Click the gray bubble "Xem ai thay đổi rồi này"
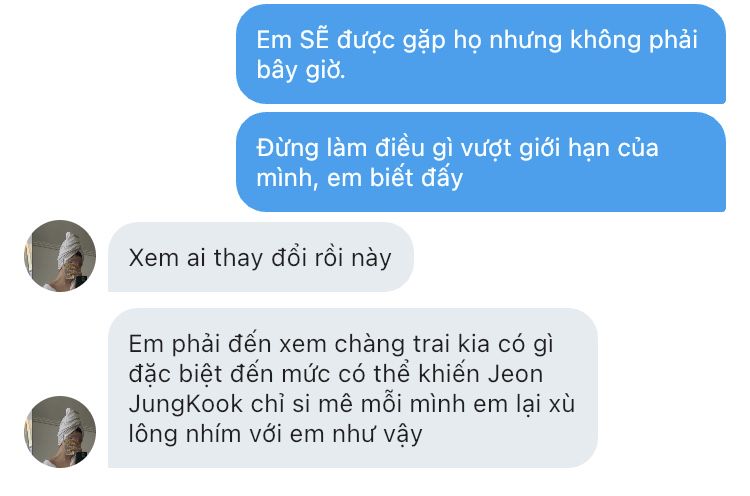 click(261, 257)
